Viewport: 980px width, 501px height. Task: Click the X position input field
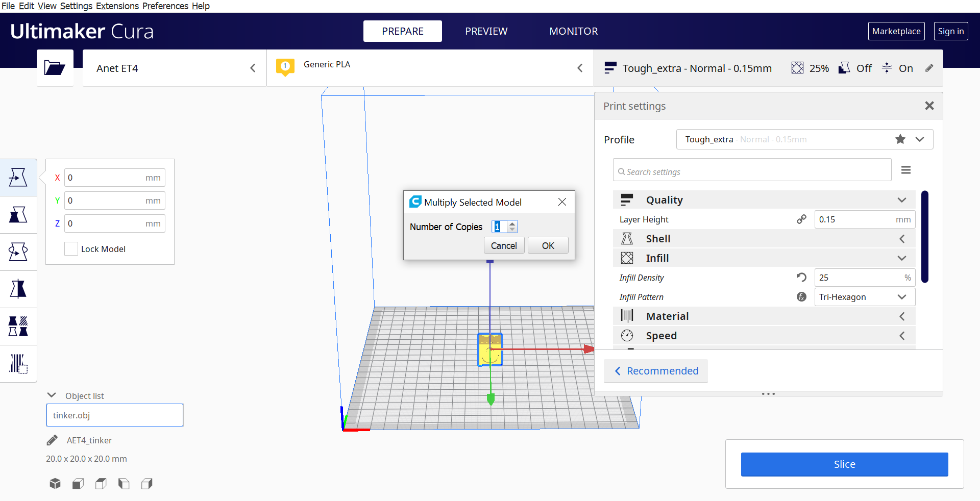pyautogui.click(x=115, y=178)
